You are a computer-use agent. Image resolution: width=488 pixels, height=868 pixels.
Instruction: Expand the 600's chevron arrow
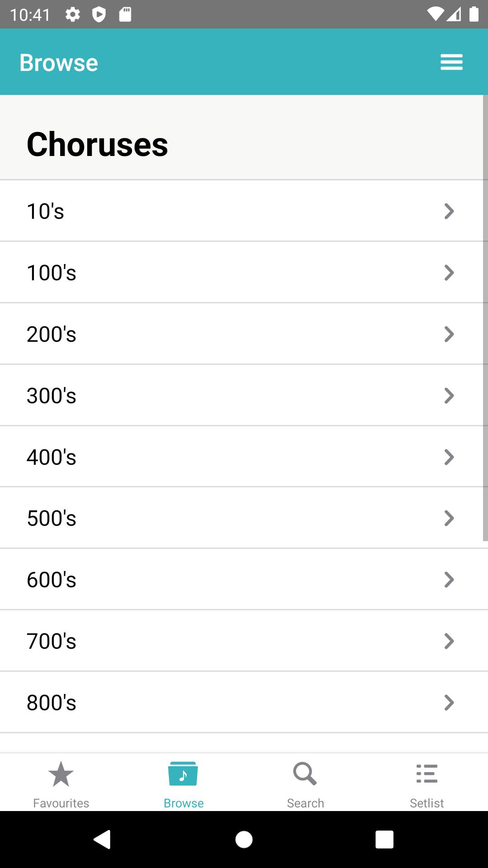click(x=449, y=580)
